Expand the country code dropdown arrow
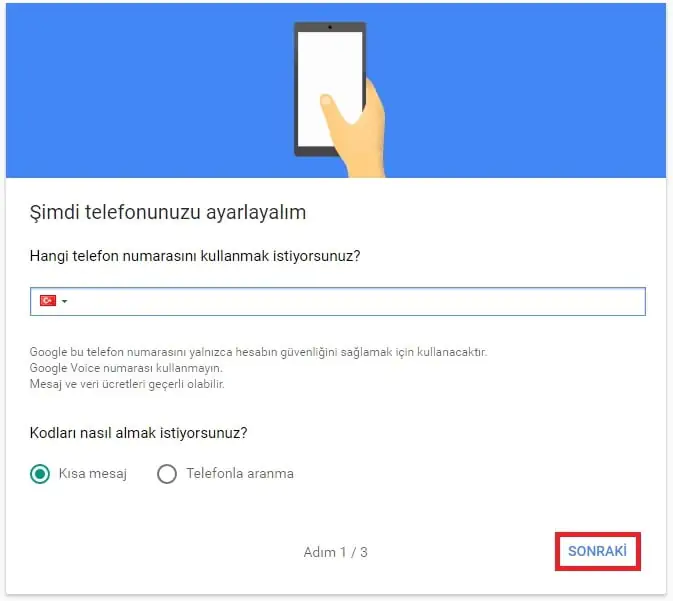 pos(64,301)
